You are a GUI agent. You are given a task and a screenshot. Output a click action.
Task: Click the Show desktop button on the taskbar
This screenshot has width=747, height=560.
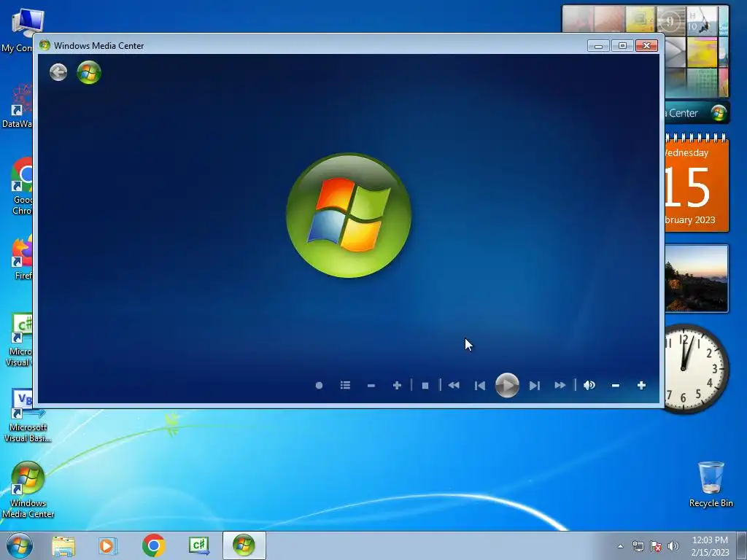click(742, 545)
